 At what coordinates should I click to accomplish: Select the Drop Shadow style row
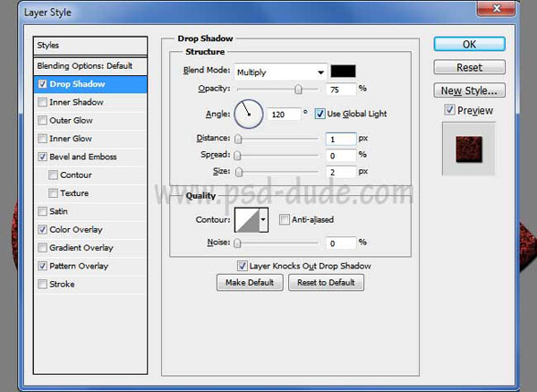coord(90,84)
